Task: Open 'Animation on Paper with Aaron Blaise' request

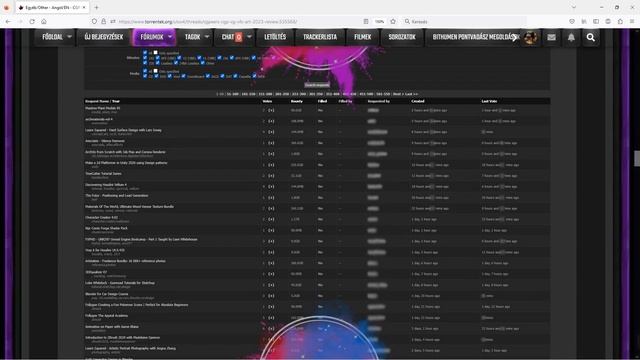Action: pos(112,327)
